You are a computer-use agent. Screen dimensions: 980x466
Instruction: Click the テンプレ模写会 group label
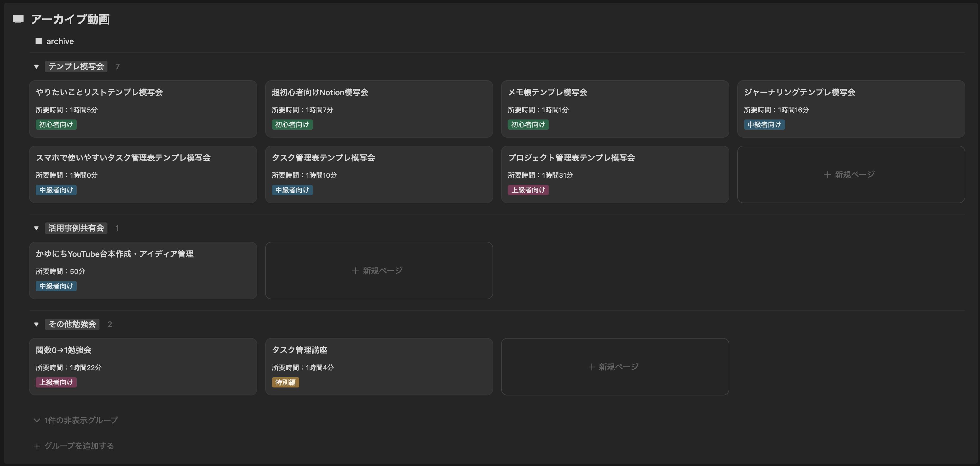click(76, 67)
